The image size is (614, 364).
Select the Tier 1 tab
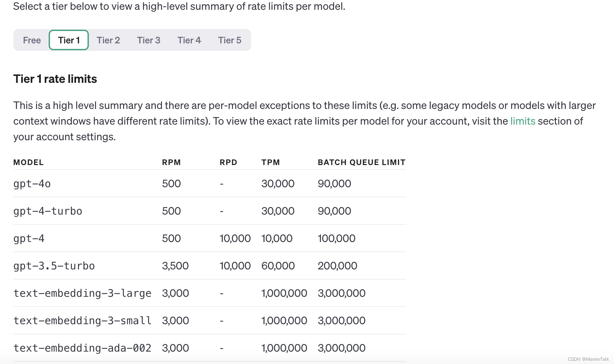(x=69, y=40)
